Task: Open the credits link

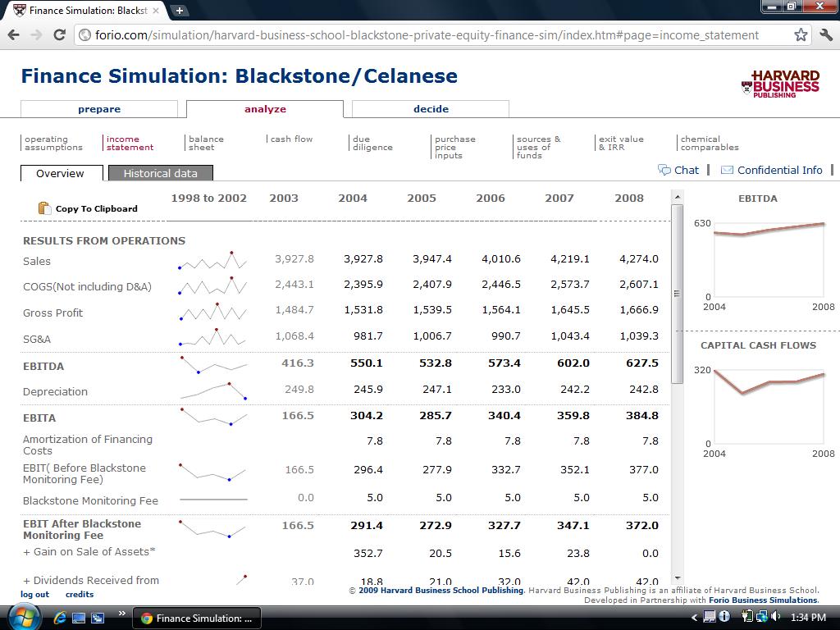Action: click(80, 594)
